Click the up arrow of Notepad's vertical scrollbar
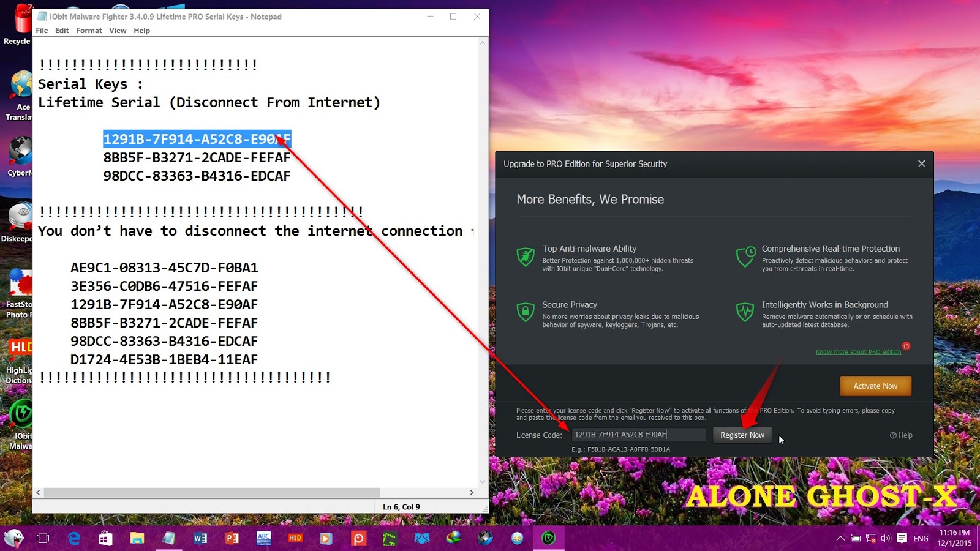This screenshot has height=551, width=980. click(483, 43)
